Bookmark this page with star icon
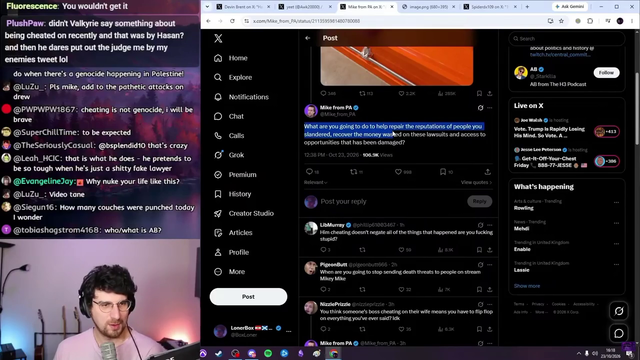Screen dimensions: 640x360 [562, 21]
